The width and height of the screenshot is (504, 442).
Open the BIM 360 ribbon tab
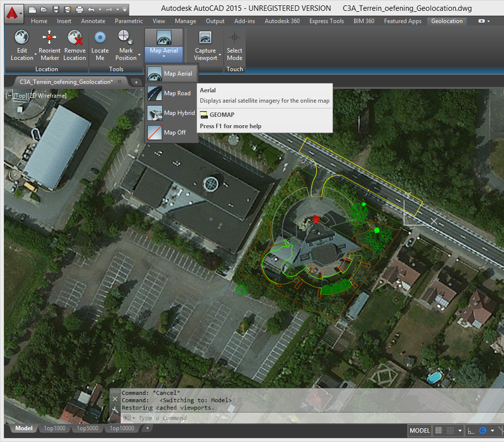pos(364,21)
